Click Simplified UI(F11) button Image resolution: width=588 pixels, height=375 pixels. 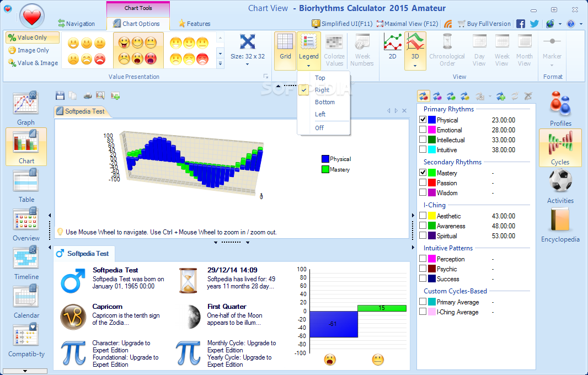click(342, 24)
